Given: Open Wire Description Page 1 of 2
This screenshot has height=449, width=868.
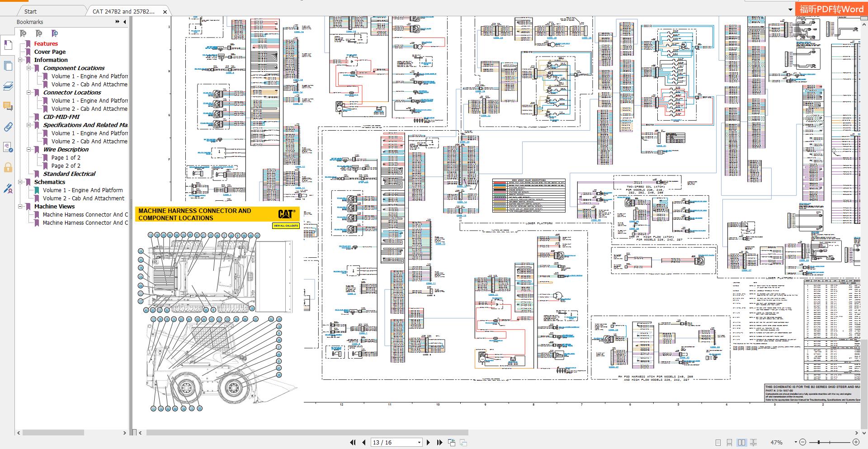Looking at the screenshot, I should 66,158.
